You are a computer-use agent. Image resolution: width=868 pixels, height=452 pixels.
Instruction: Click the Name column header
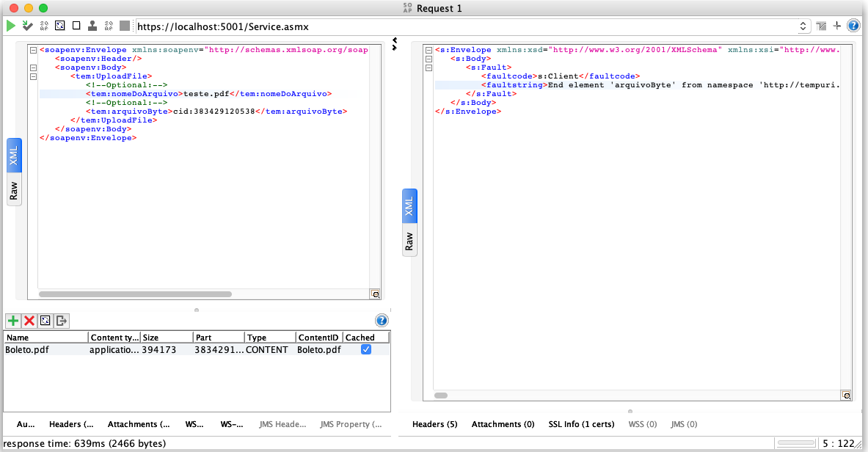click(x=46, y=338)
